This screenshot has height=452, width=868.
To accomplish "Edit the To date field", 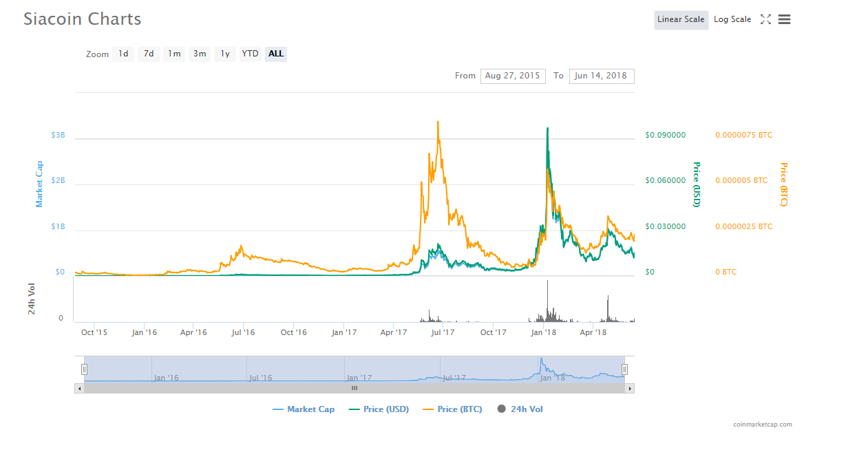I will pyautogui.click(x=602, y=76).
